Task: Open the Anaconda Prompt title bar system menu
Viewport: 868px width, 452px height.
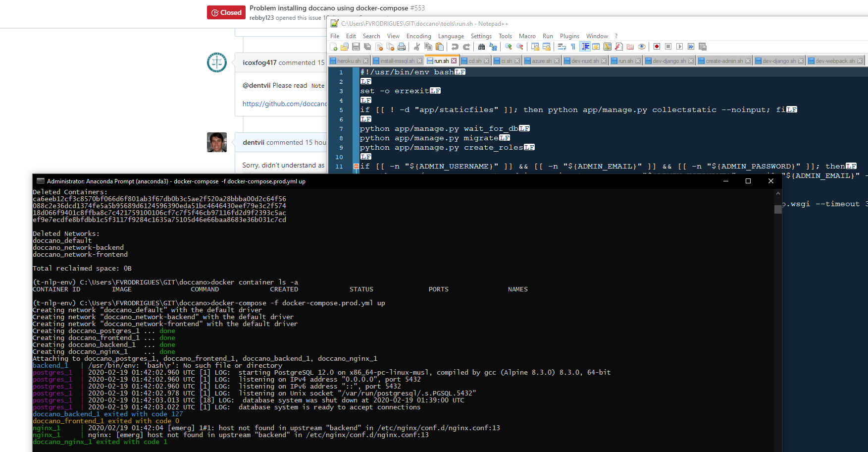Action: pos(40,181)
